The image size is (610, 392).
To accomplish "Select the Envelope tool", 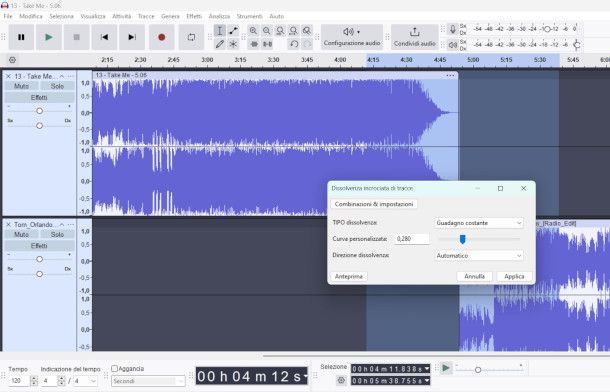I will pos(233,31).
